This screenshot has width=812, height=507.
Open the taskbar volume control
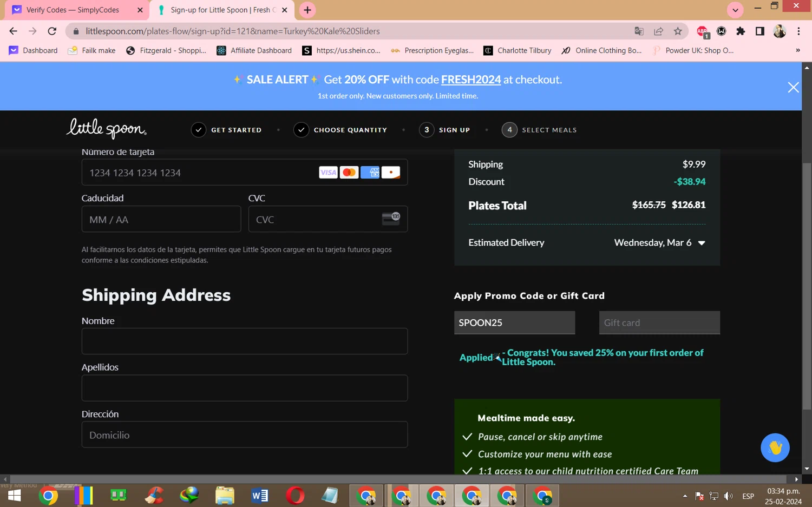pos(729,496)
